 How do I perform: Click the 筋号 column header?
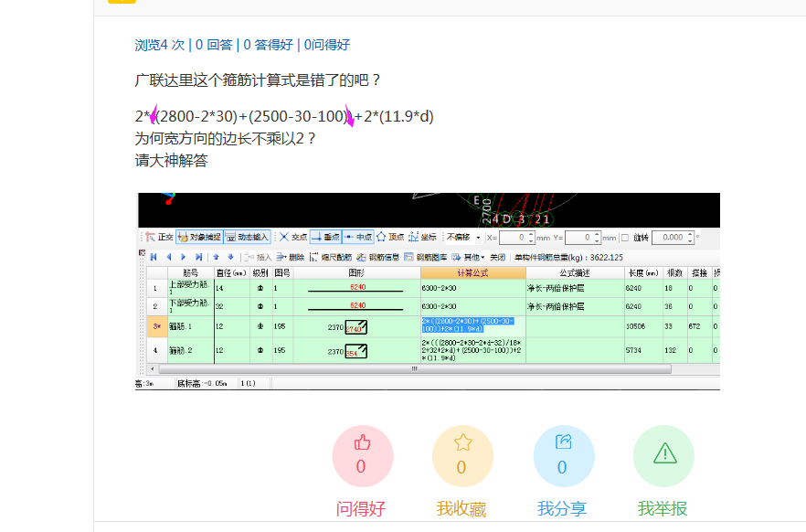click(191, 273)
